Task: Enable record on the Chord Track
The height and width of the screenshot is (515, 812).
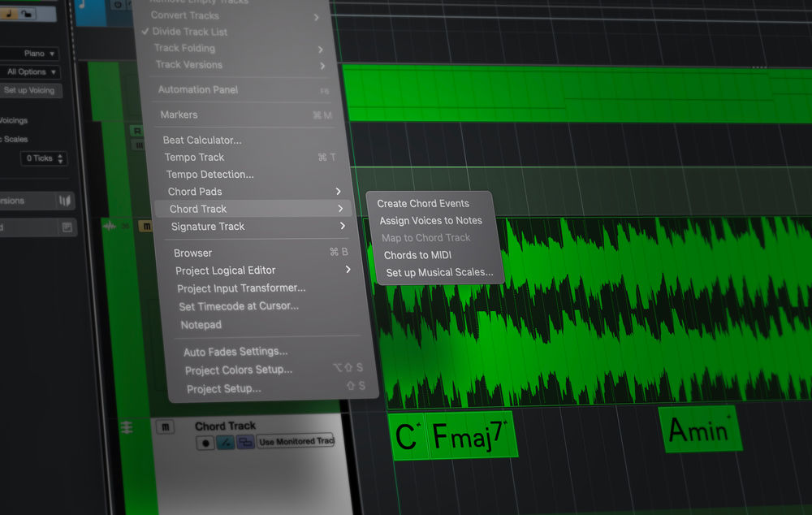Action: click(x=205, y=443)
